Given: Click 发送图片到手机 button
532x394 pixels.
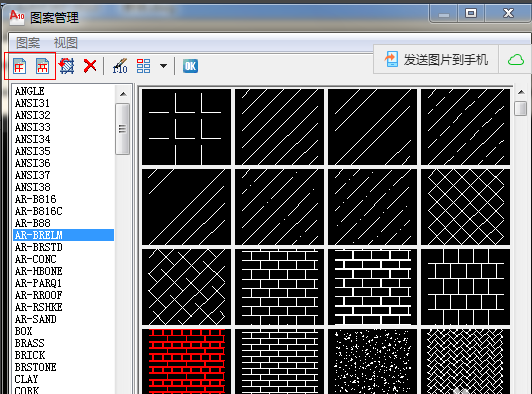Looking at the screenshot, I should (x=436, y=60).
